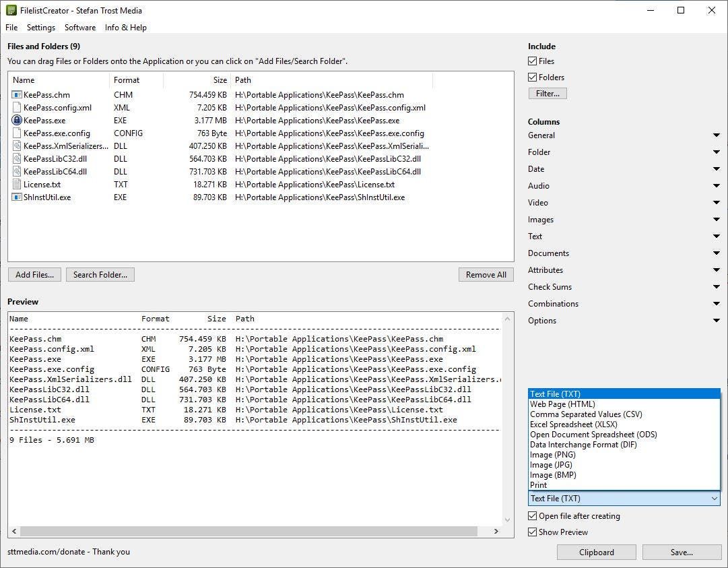This screenshot has width=728, height=568.
Task: Open the Settings menu
Action: click(41, 28)
